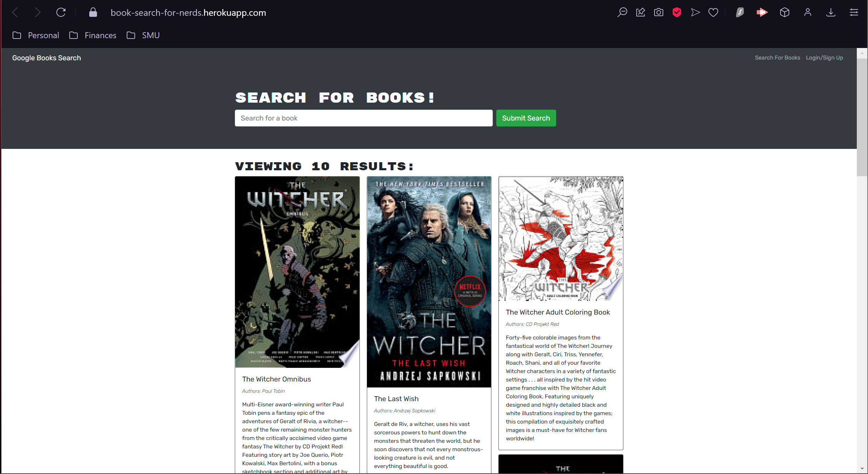
Task: Click the title text 'The Witcher Omnibus'
Action: pyautogui.click(x=276, y=379)
